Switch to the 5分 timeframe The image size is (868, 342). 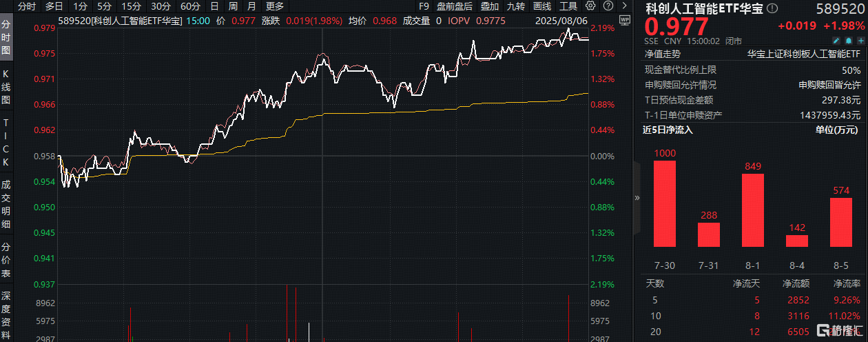pos(104,6)
